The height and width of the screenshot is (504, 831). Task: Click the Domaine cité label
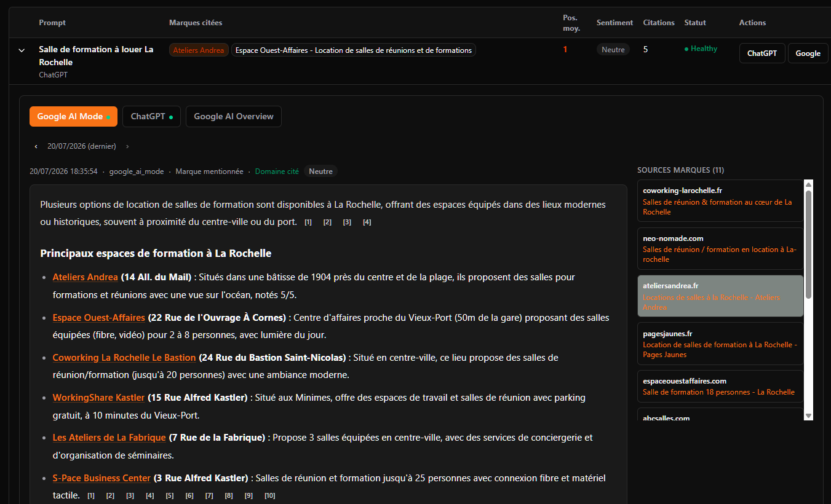click(x=277, y=171)
